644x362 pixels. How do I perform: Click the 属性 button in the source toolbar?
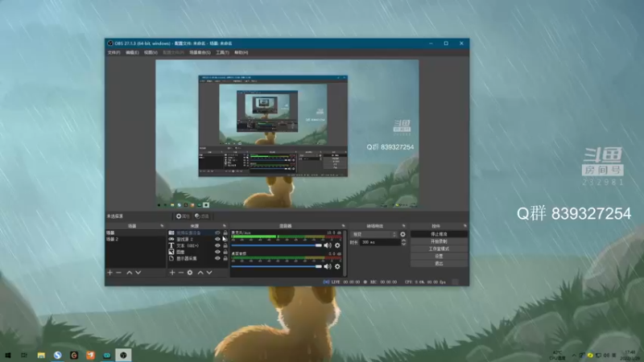point(183,216)
